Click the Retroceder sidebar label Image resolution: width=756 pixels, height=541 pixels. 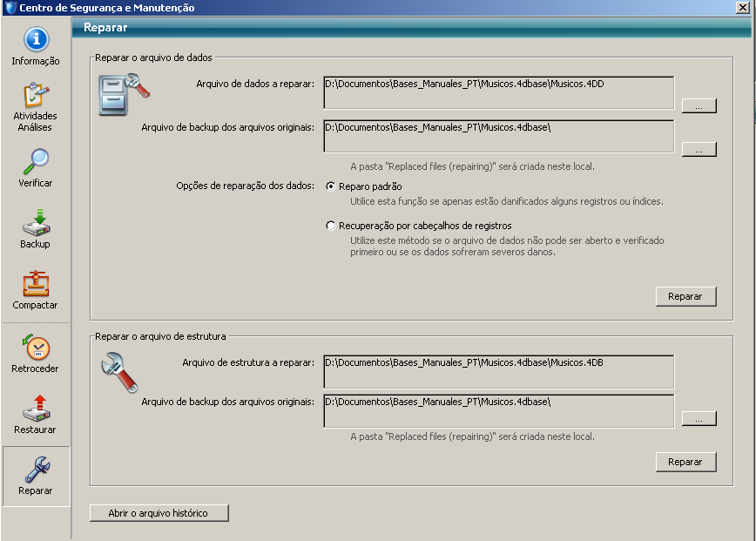[x=35, y=369]
